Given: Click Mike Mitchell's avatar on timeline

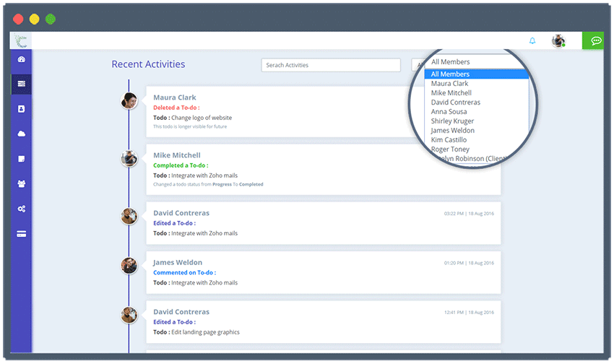Looking at the screenshot, I should pos(129,158).
